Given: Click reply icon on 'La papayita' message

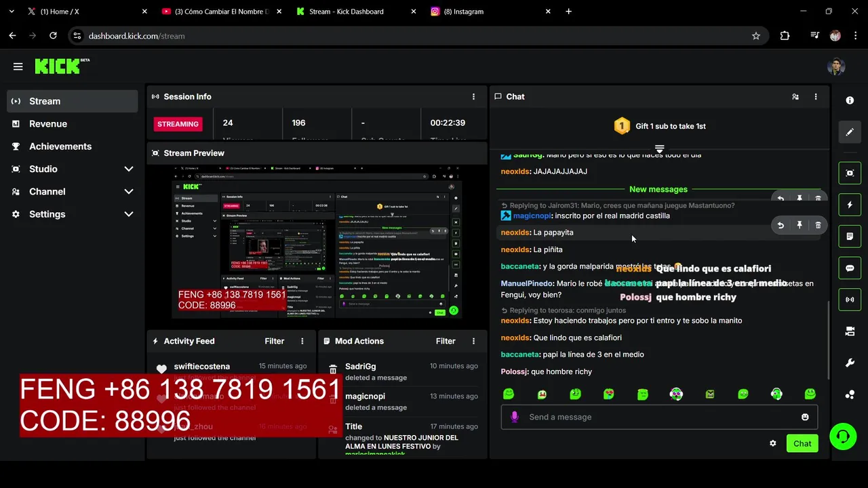Looking at the screenshot, I should pyautogui.click(x=781, y=225).
